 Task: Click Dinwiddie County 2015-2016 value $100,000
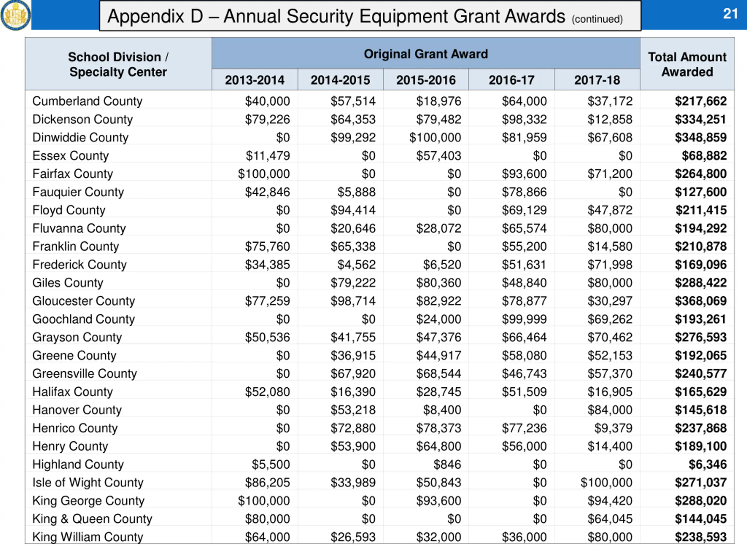click(x=435, y=137)
